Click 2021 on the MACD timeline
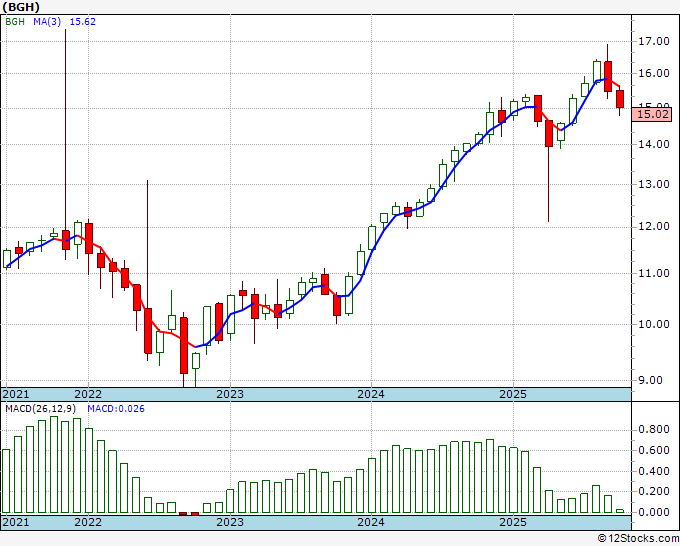Image resolution: width=680 pixels, height=546 pixels. [x=16, y=522]
